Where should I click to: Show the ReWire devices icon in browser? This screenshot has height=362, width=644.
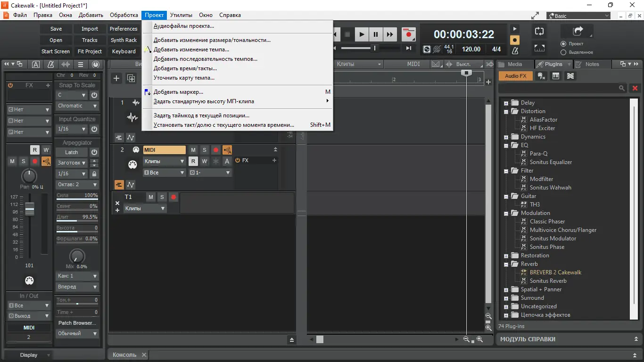point(570,76)
